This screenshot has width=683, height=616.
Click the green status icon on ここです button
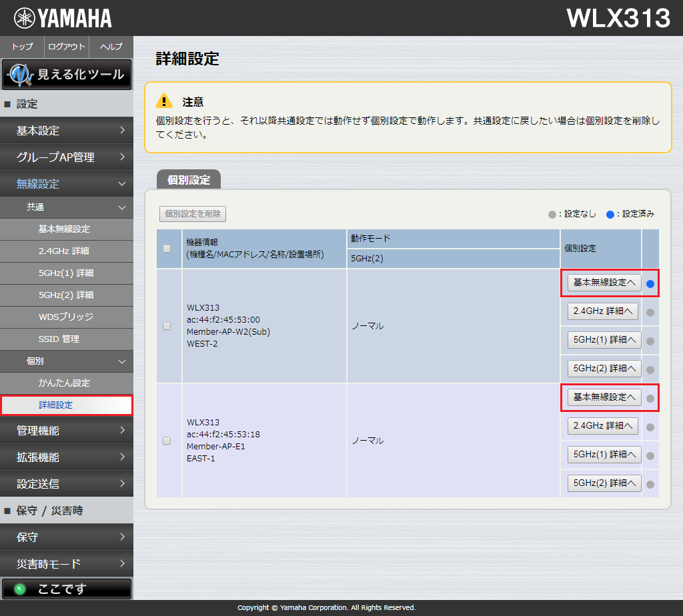[19, 589]
